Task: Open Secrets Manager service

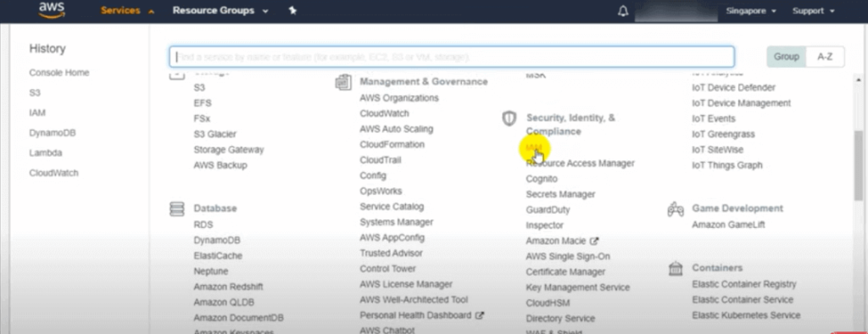Action: [x=561, y=194]
